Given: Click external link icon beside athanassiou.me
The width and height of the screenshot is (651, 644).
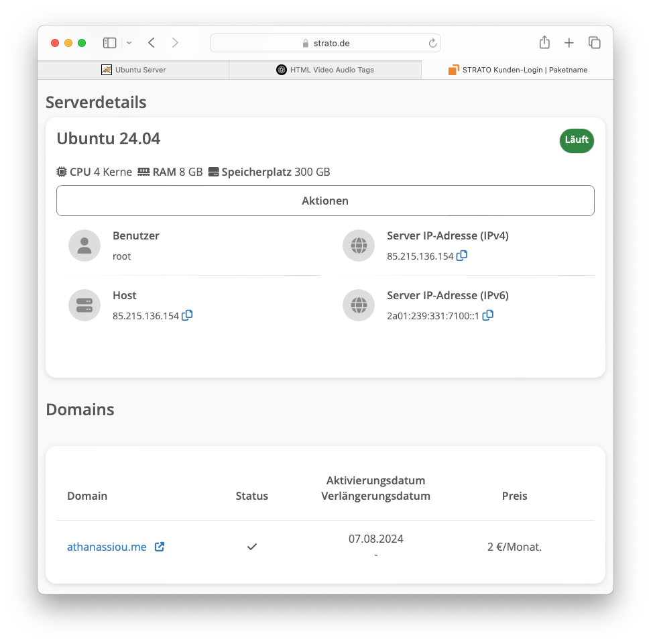Looking at the screenshot, I should point(160,547).
